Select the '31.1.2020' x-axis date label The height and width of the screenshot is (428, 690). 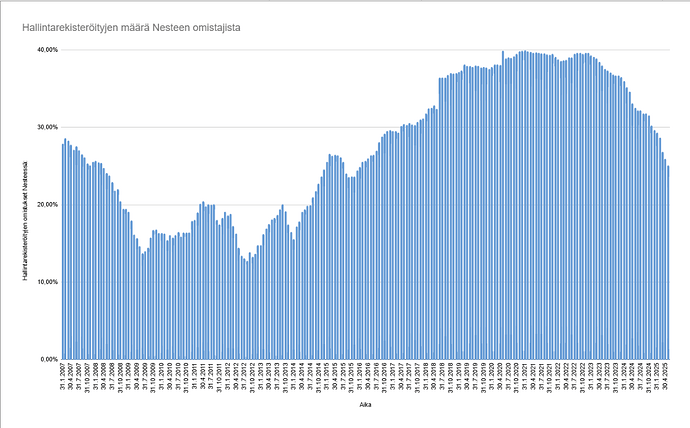[492, 377]
